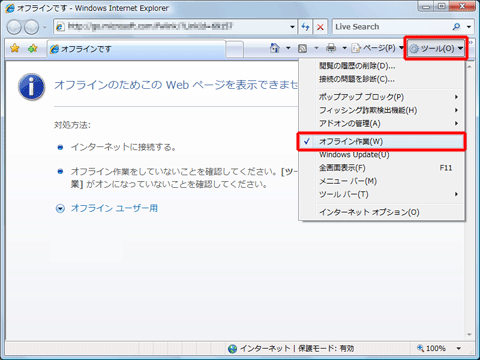This screenshot has width=480, height=360.
Task: Select Windows Update(U) from the menu
Action: 382,155
